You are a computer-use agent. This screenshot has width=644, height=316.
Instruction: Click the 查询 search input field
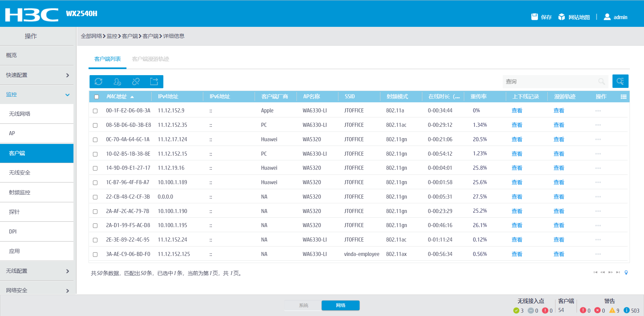[x=550, y=82]
